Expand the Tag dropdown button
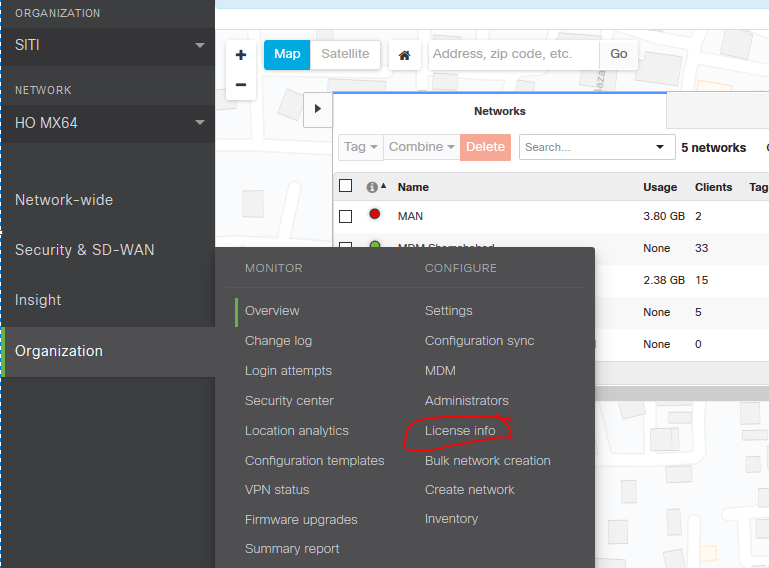 pyautogui.click(x=361, y=147)
